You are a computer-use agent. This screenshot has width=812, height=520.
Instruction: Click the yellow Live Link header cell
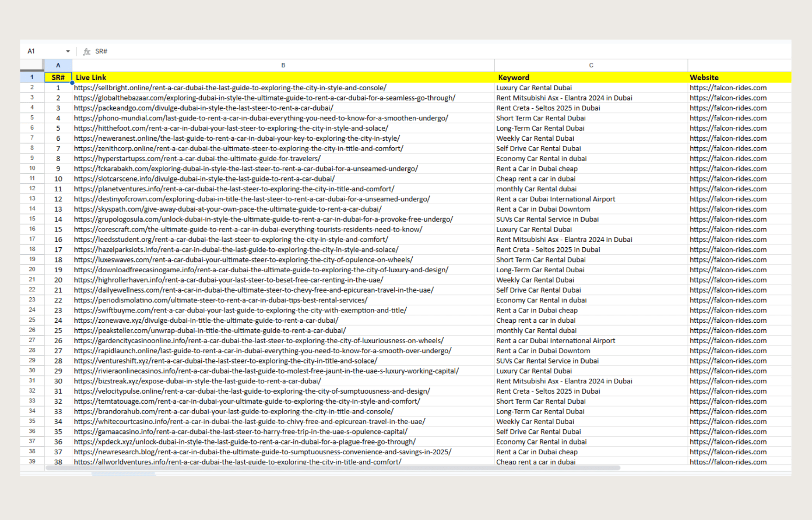(283, 77)
